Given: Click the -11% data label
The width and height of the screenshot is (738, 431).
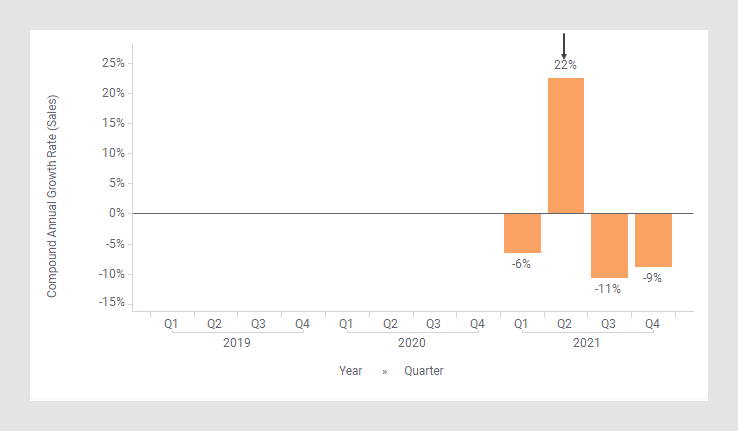Looking at the screenshot, I should (608, 289).
